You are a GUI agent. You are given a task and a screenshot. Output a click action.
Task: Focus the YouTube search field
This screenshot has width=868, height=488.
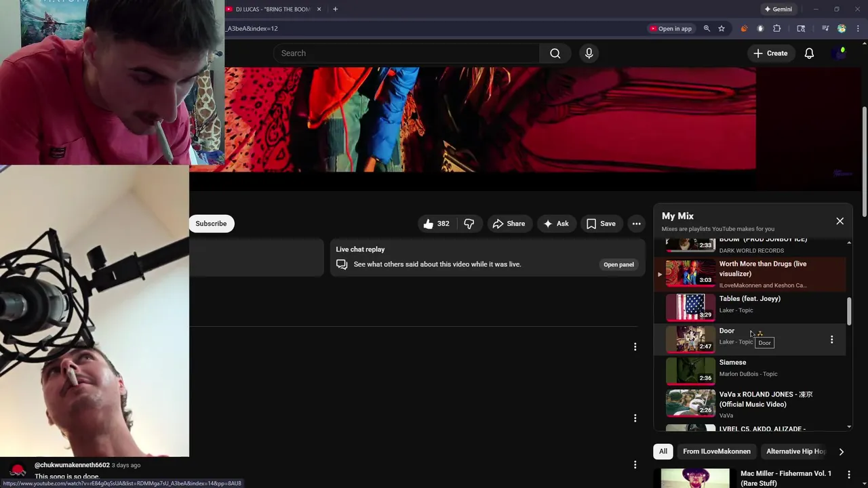(407, 54)
